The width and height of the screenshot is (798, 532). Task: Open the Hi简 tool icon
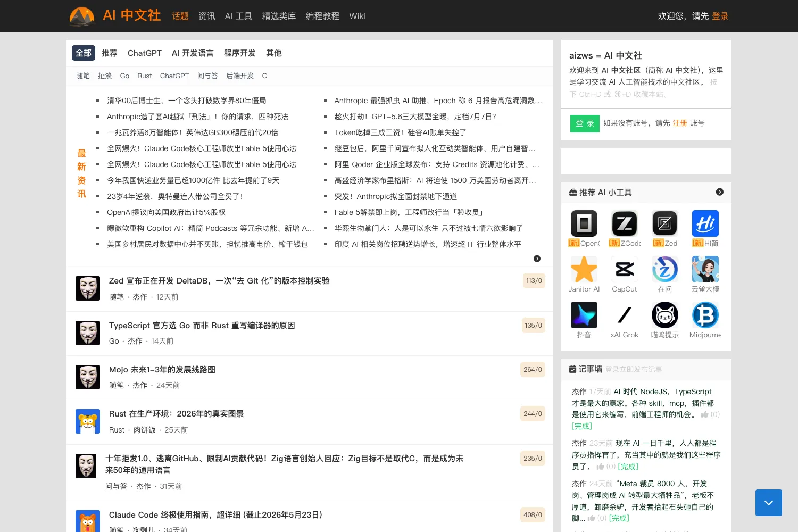pos(705,223)
